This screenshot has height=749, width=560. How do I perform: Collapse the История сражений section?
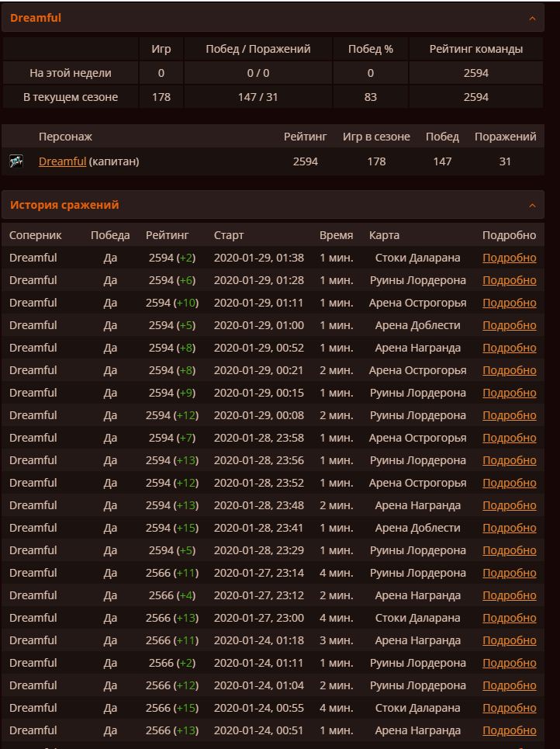tap(532, 206)
